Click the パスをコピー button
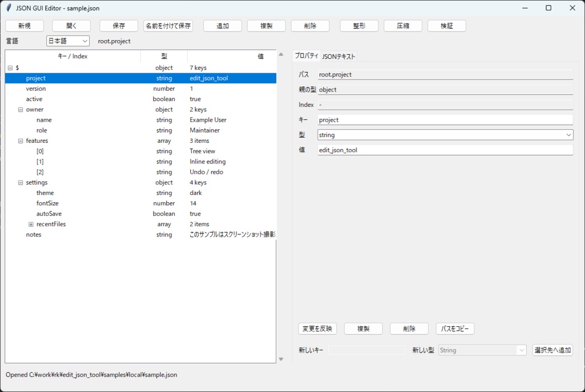This screenshot has width=585, height=392. coord(455,329)
